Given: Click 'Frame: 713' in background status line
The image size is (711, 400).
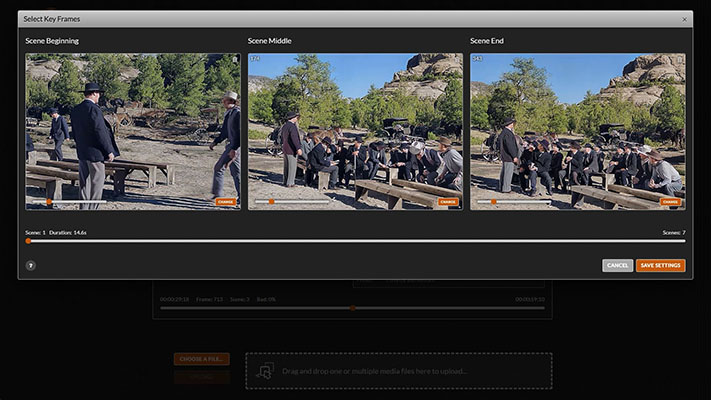Looking at the screenshot, I should (209, 299).
